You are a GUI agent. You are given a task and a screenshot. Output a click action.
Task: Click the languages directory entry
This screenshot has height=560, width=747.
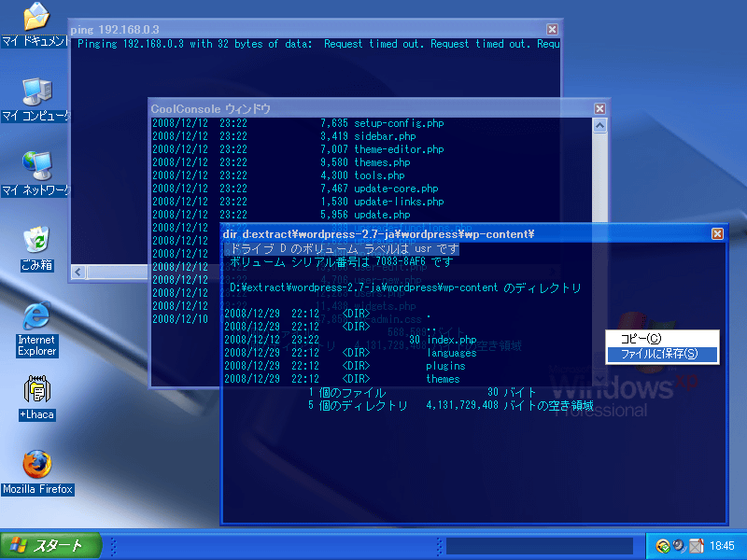pyautogui.click(x=351, y=353)
